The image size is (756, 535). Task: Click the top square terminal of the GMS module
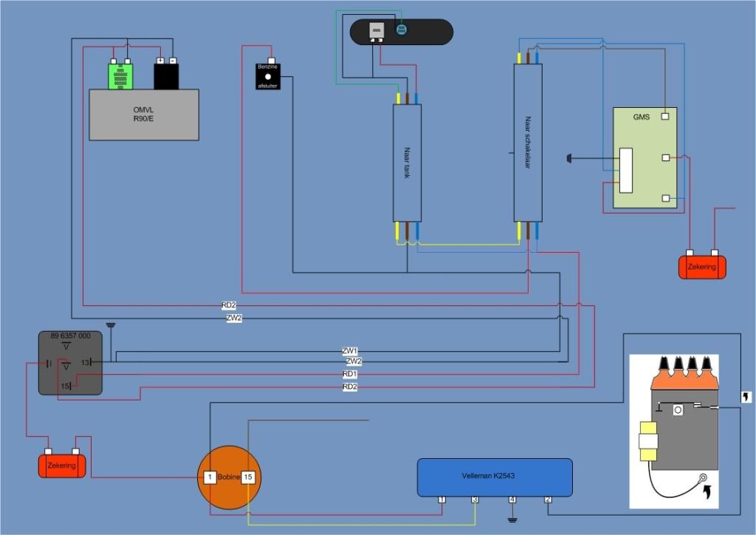tap(665, 116)
